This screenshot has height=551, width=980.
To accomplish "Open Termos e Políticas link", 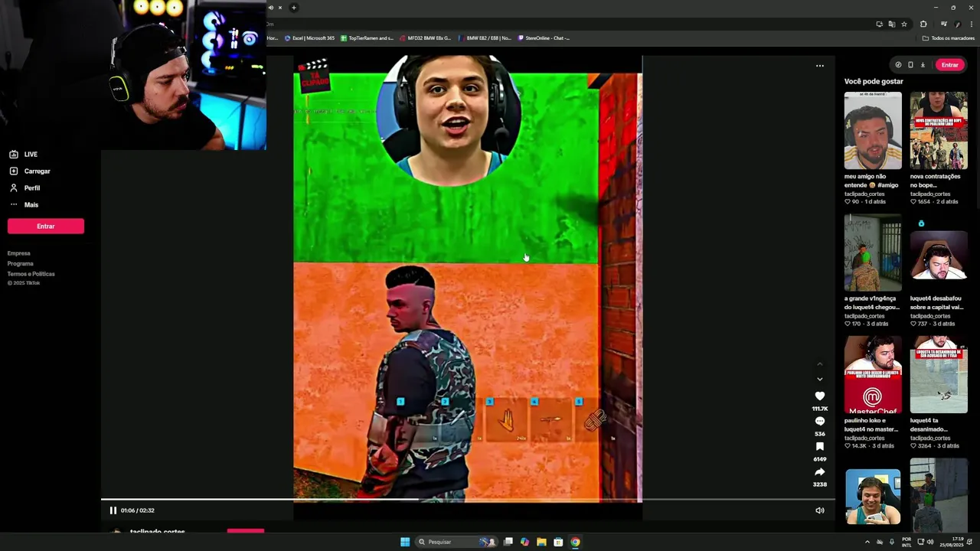I will 31,274.
